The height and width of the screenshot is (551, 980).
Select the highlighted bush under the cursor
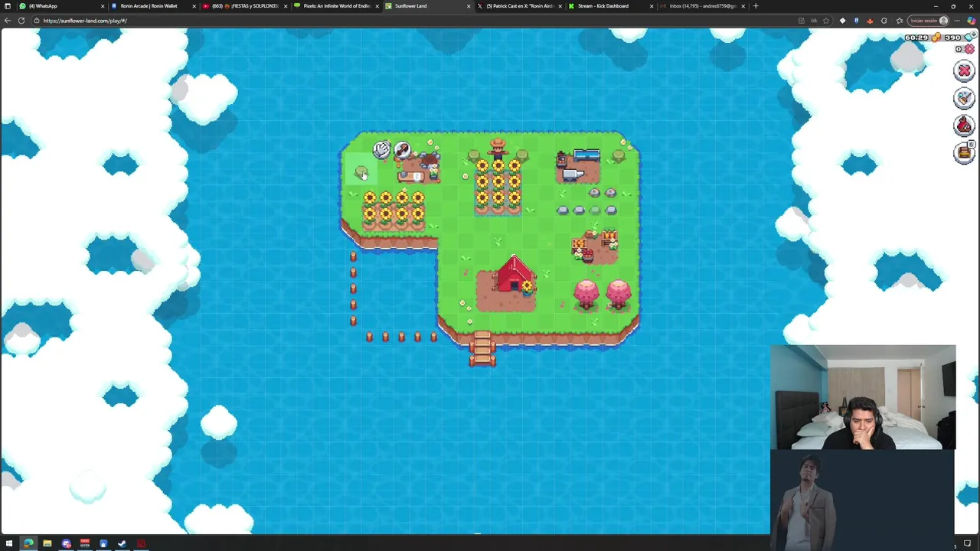(x=361, y=171)
